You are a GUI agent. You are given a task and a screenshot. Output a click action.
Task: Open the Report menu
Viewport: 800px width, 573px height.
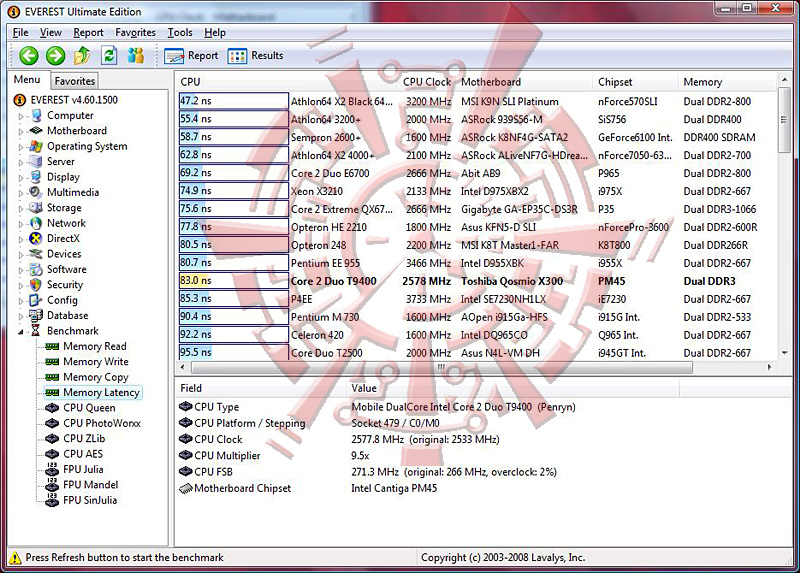88,33
